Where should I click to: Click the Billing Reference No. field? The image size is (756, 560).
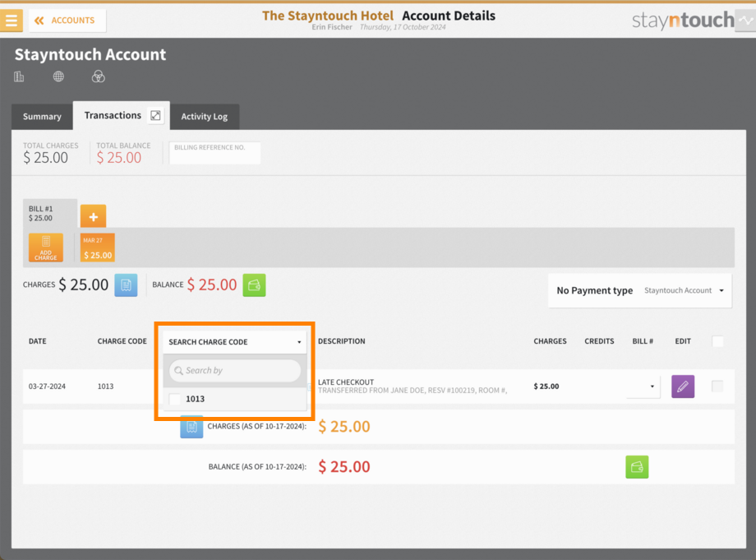coord(215,152)
